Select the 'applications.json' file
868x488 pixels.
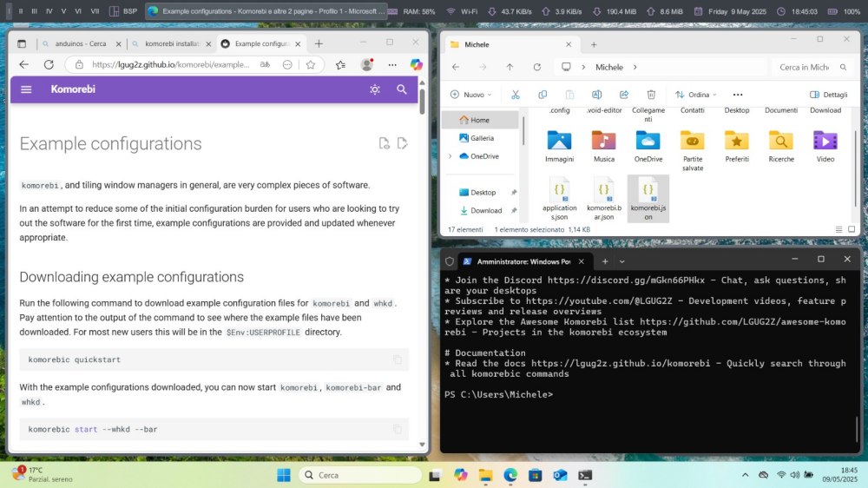coord(559,198)
